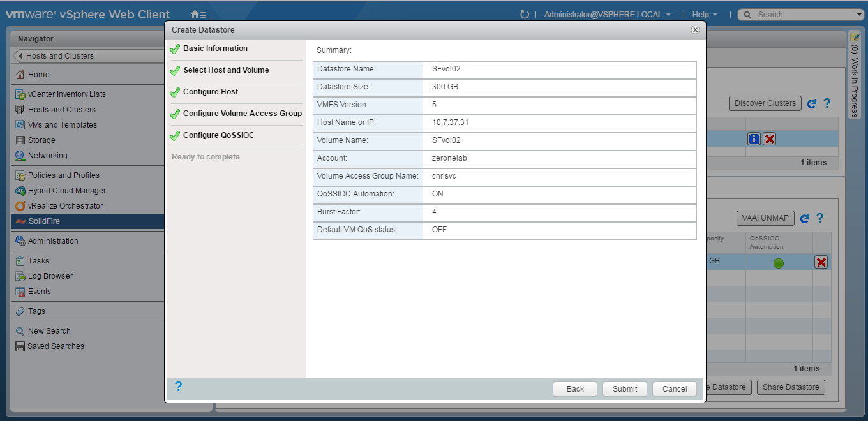
Task: Open Hybrid Cloud Manager
Action: pyautogui.click(x=67, y=191)
